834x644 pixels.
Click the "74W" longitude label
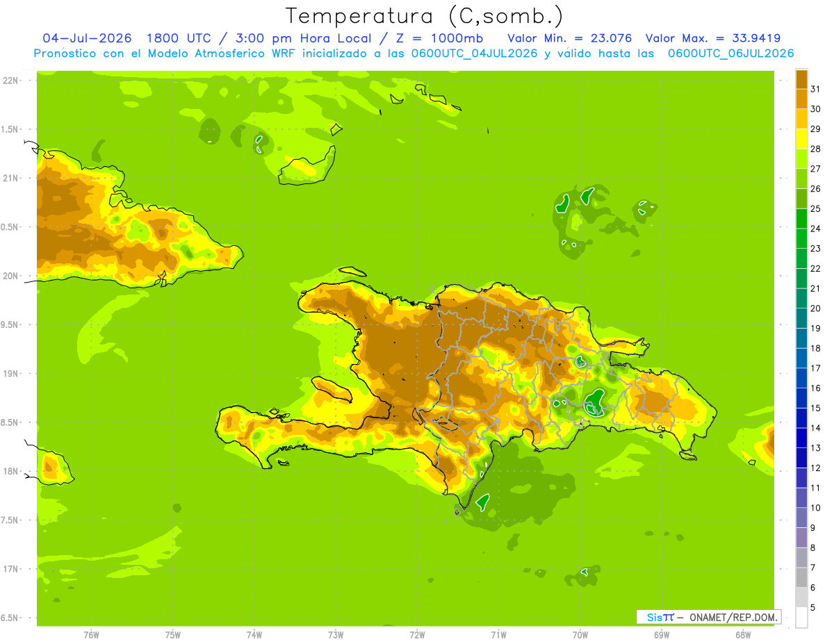pos(254,635)
